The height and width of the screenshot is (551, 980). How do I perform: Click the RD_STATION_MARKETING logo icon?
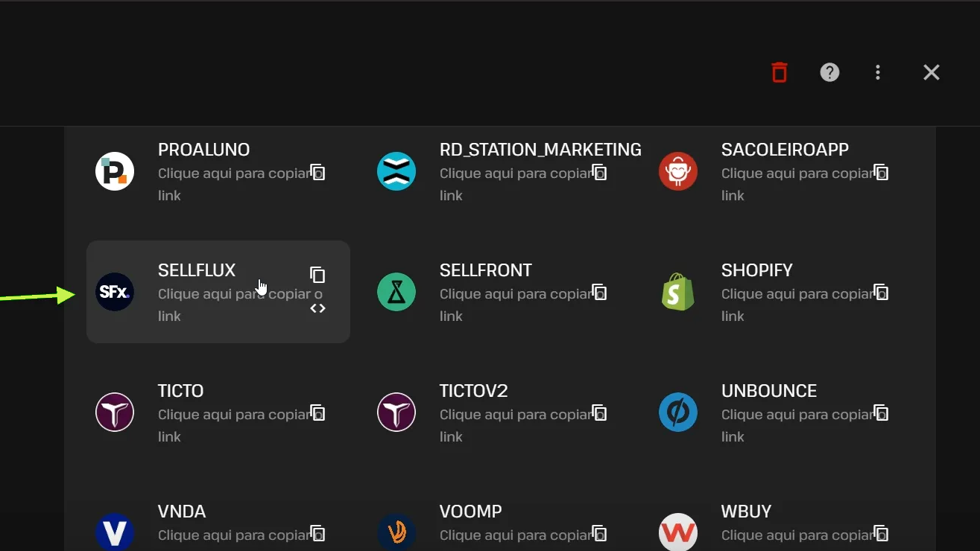click(x=396, y=171)
